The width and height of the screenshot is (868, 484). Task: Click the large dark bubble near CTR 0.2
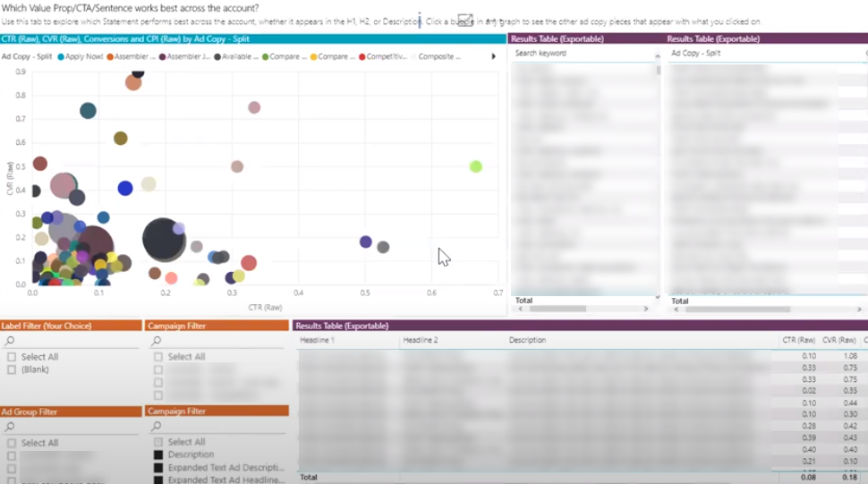[164, 239]
